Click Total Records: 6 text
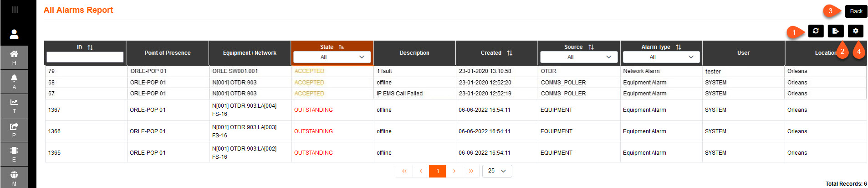The height and width of the screenshot is (188, 868). coord(846,184)
